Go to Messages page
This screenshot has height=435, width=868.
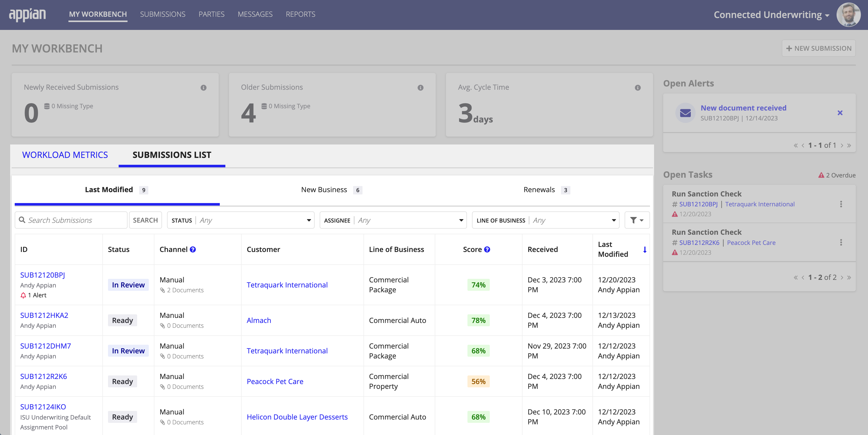255,14
